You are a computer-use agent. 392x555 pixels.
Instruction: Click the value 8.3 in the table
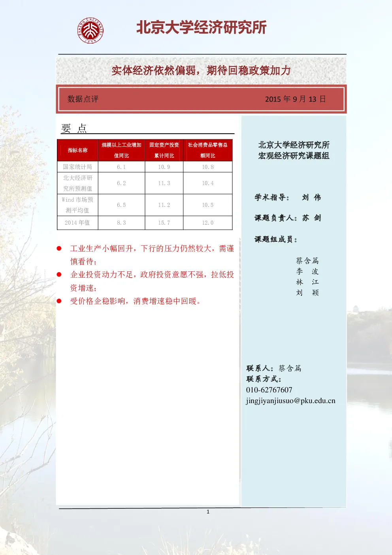pos(121,223)
